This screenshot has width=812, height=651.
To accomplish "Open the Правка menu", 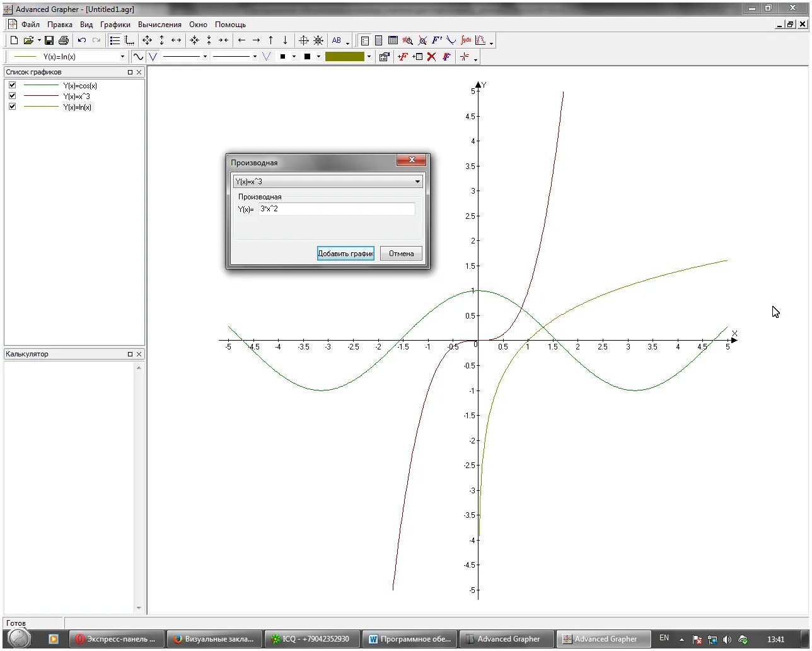I will [60, 25].
